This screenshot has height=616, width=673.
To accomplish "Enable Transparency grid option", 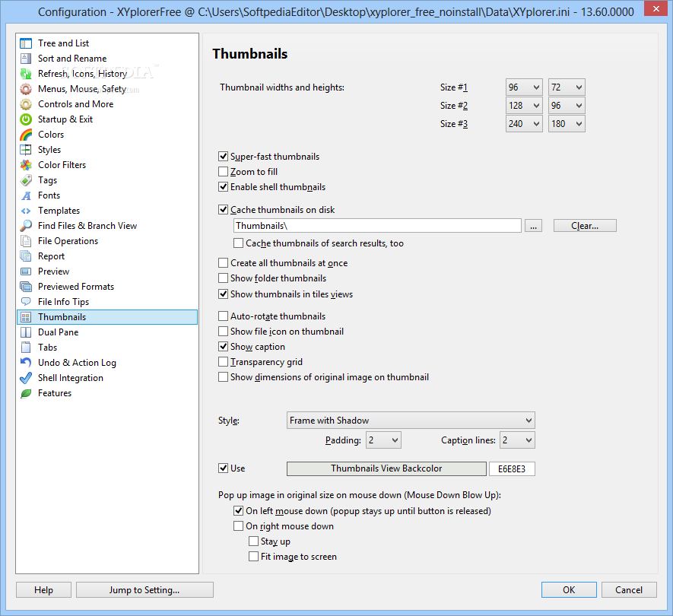I will (x=223, y=362).
